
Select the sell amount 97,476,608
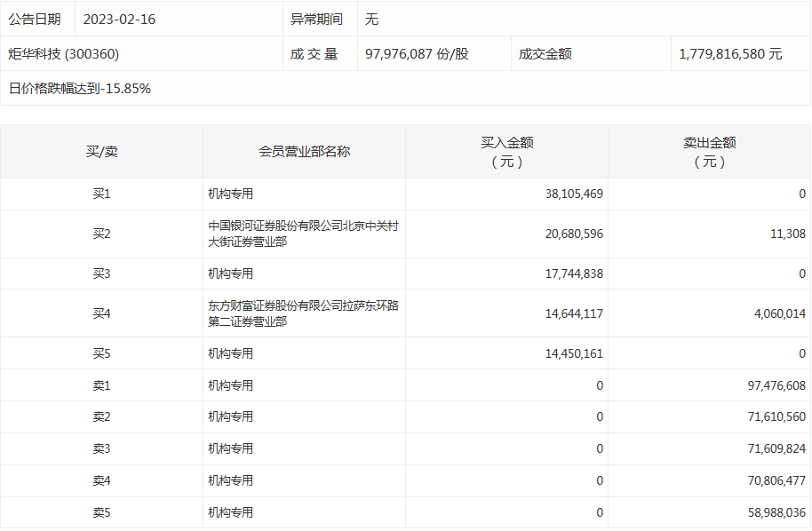(x=772, y=385)
